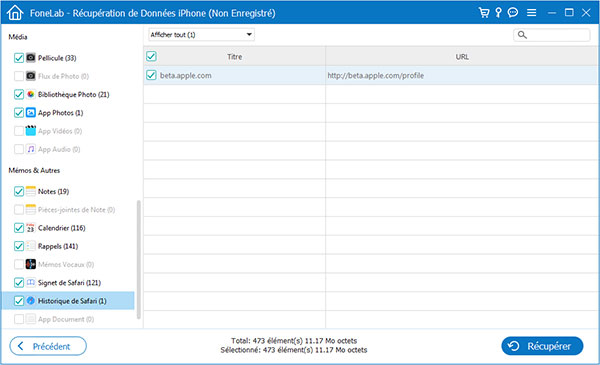Open the feedback chat bubble icon

click(513, 13)
